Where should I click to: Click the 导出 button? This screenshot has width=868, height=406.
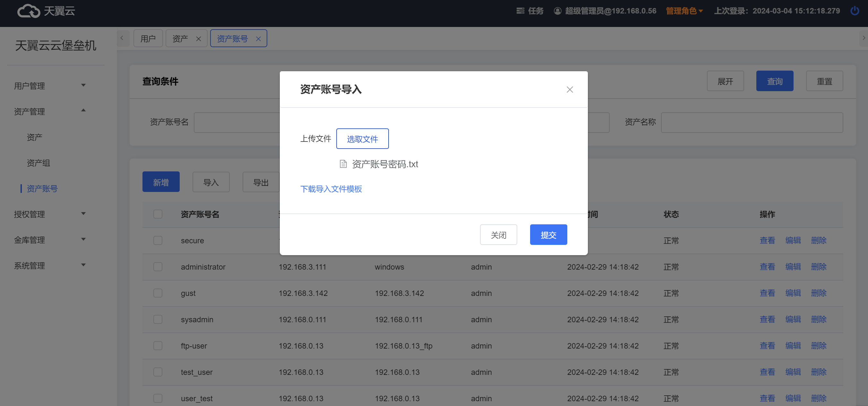coord(261,182)
